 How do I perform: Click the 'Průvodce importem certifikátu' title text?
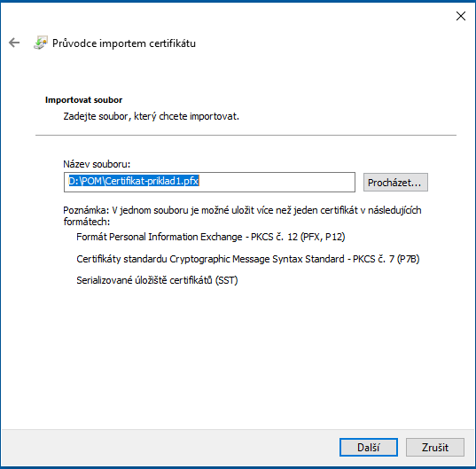pos(124,43)
